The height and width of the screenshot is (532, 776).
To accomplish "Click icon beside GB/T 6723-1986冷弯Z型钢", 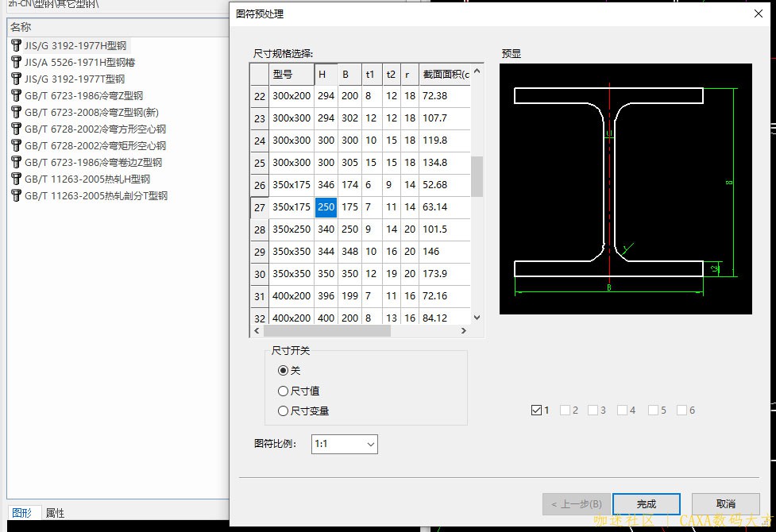I will tap(16, 95).
